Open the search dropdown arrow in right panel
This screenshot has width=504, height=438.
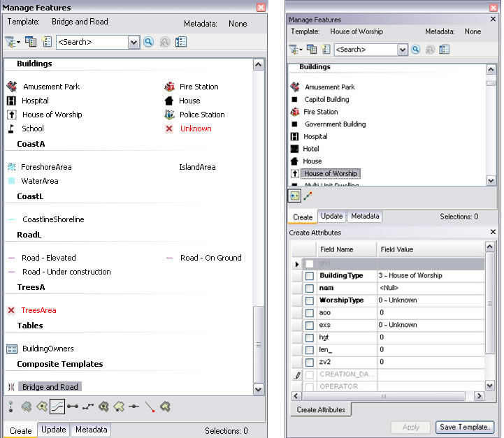point(402,50)
